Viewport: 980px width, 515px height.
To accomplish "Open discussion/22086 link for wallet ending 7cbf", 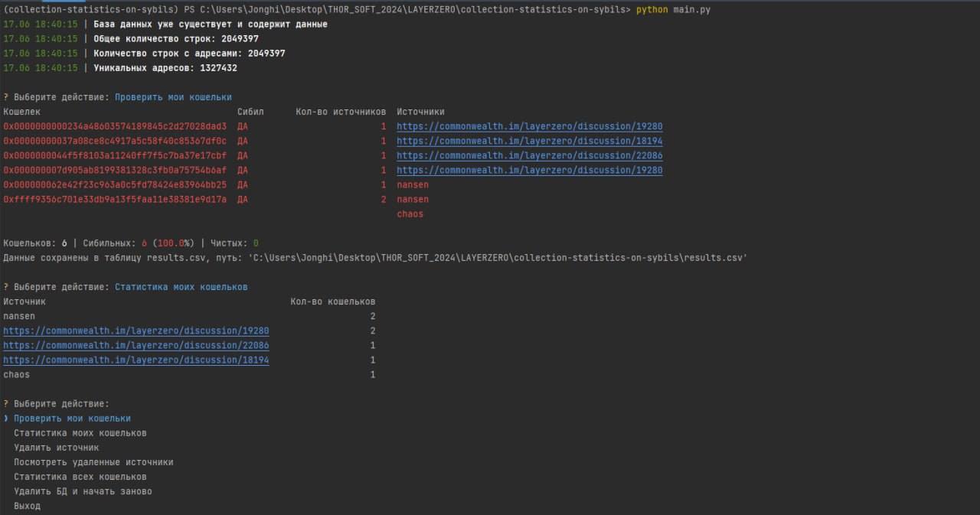I will [x=530, y=155].
